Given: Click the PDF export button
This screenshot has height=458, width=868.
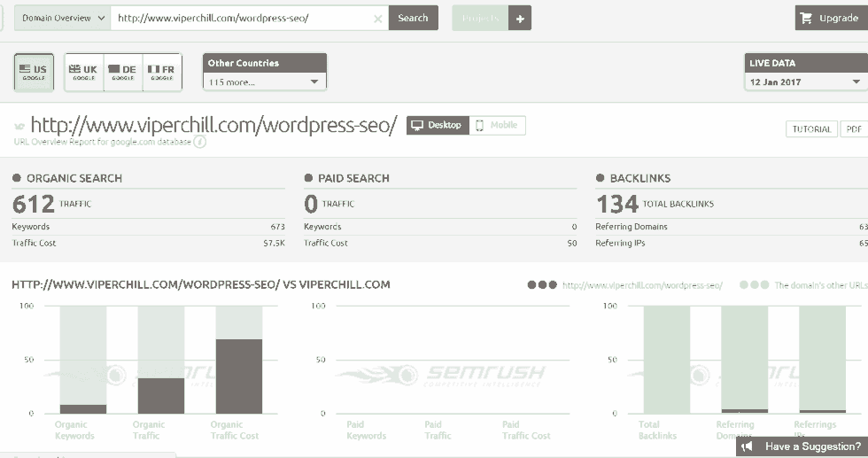Looking at the screenshot, I should 854,129.
